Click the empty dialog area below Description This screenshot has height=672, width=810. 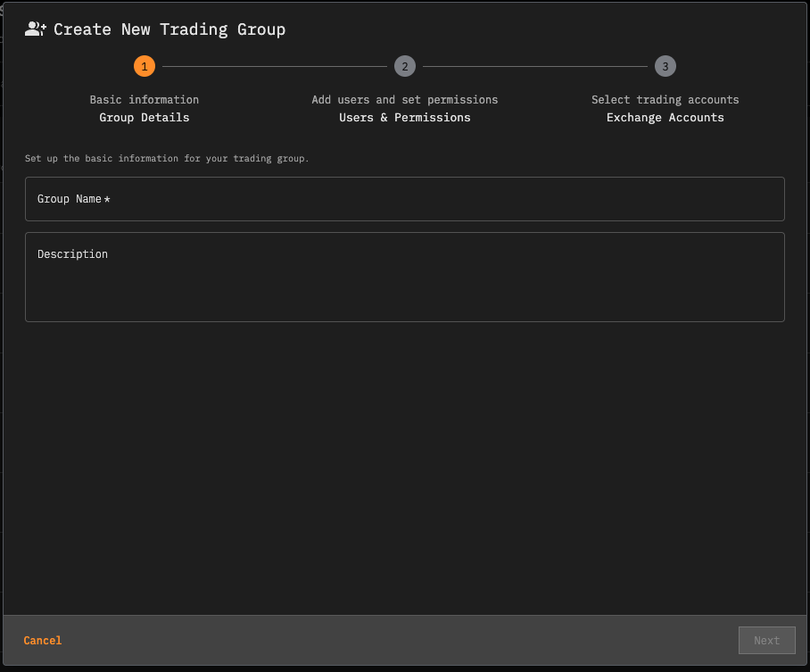405,464
